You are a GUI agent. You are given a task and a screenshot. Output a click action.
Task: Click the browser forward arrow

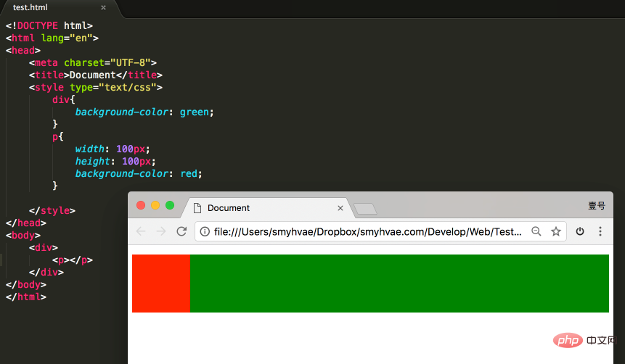[161, 231]
